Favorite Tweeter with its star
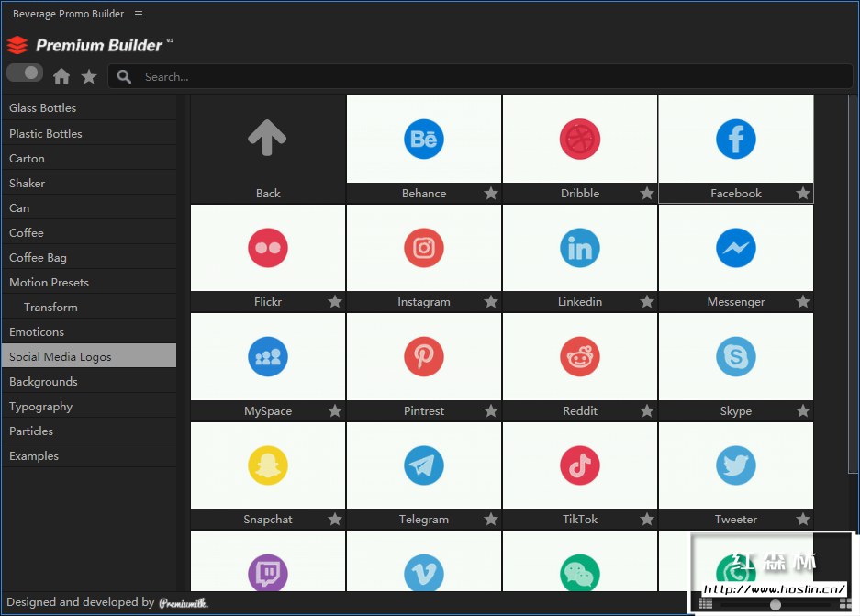This screenshot has width=860, height=616. tap(803, 519)
